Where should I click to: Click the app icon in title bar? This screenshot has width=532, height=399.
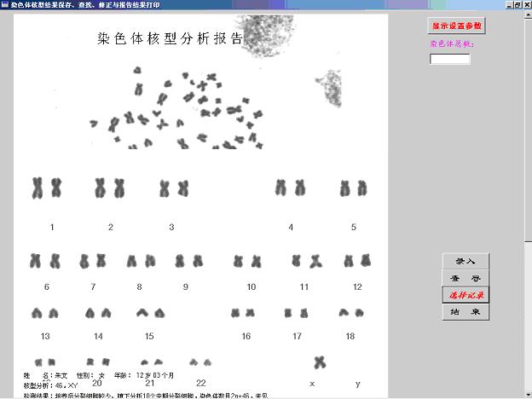pos(5,4)
